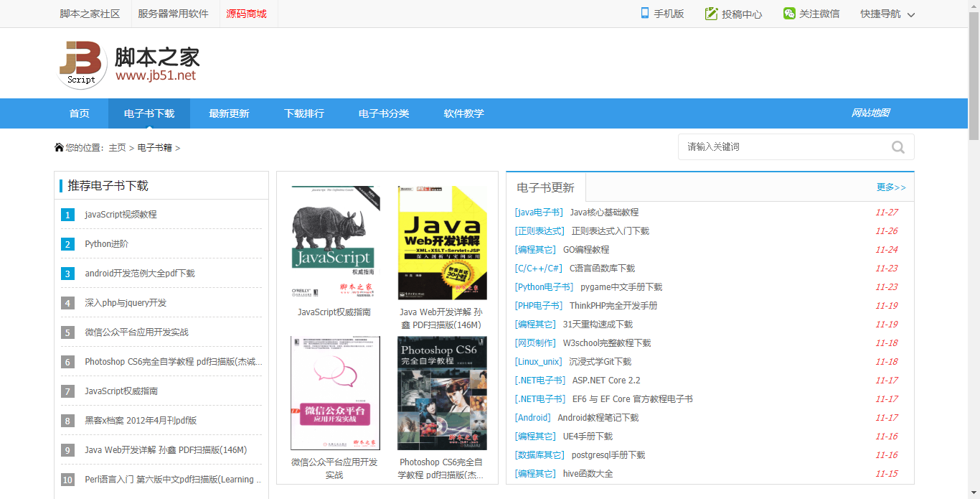This screenshot has height=499, width=980.
Task: Open pygame中文手册下载 update entry
Action: point(621,287)
